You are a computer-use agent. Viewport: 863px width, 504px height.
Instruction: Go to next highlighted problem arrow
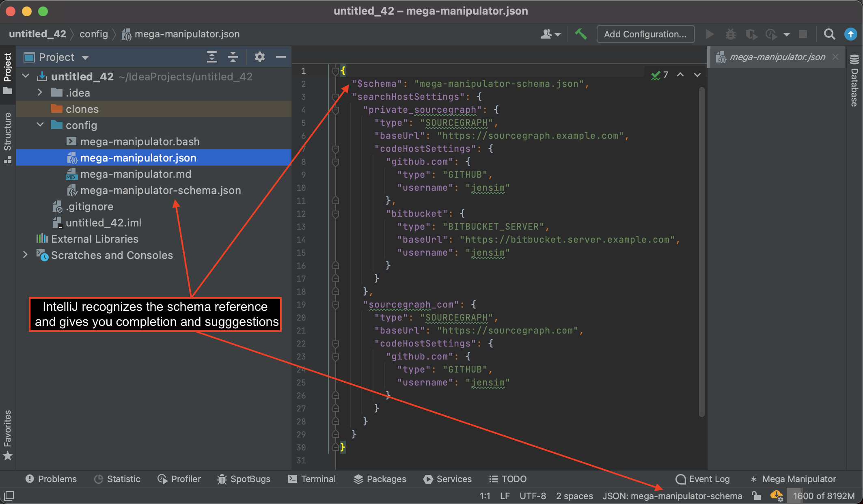pos(697,75)
